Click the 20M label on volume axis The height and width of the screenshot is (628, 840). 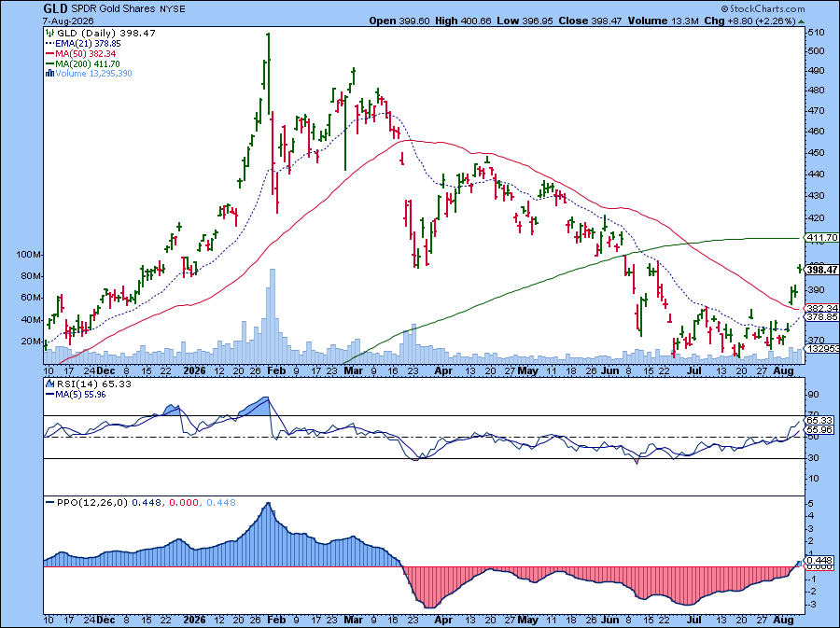[31, 341]
